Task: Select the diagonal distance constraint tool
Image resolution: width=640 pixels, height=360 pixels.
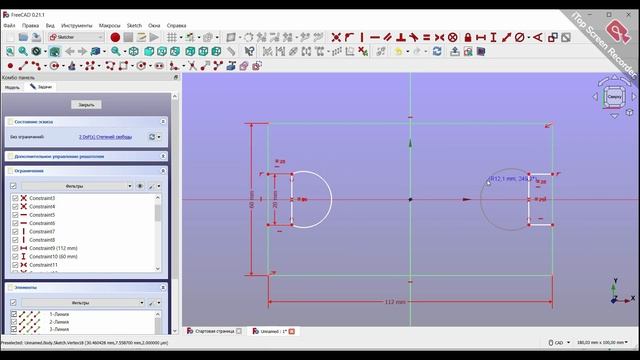Action: (x=507, y=38)
